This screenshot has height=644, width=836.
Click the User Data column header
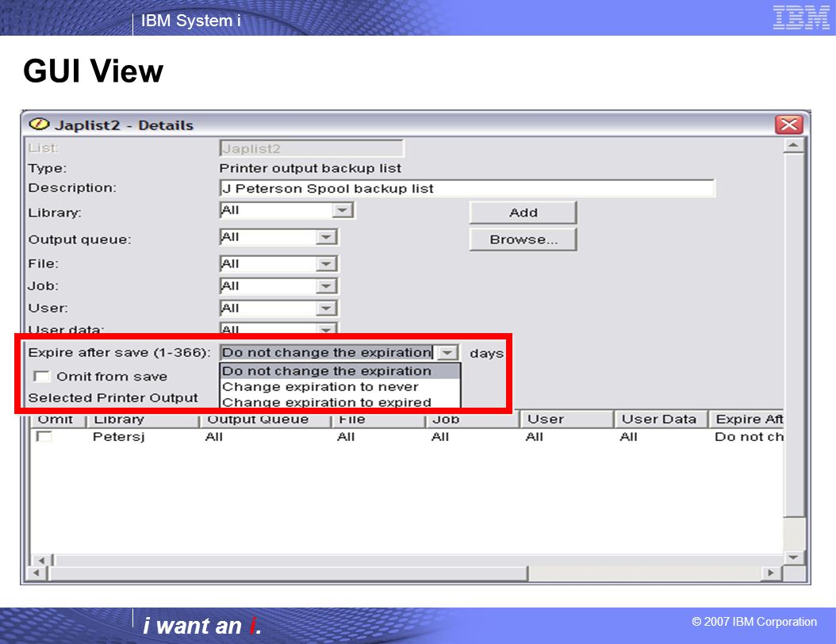[662, 420]
